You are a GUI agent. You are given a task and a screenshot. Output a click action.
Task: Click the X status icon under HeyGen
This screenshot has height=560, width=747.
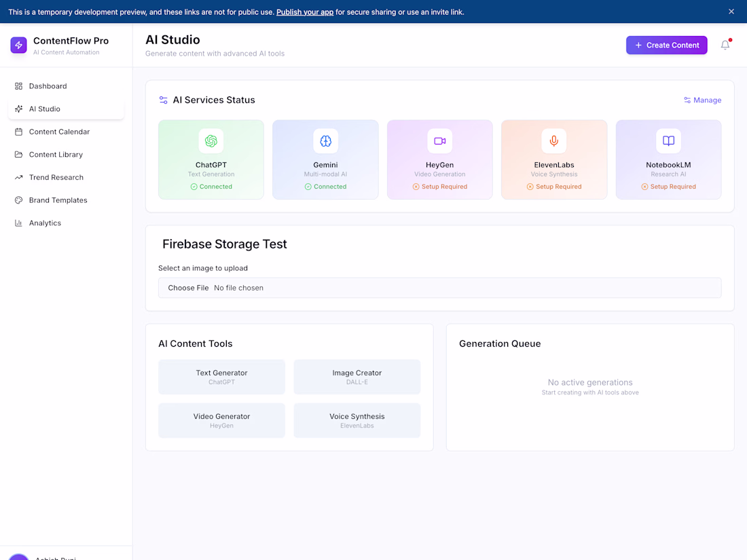point(416,187)
